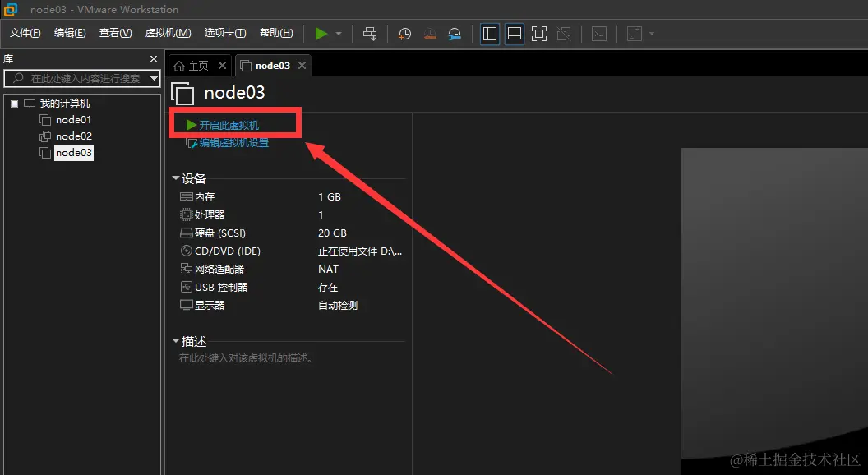Click the Unity mode icon
The image size is (868, 475).
(564, 34)
